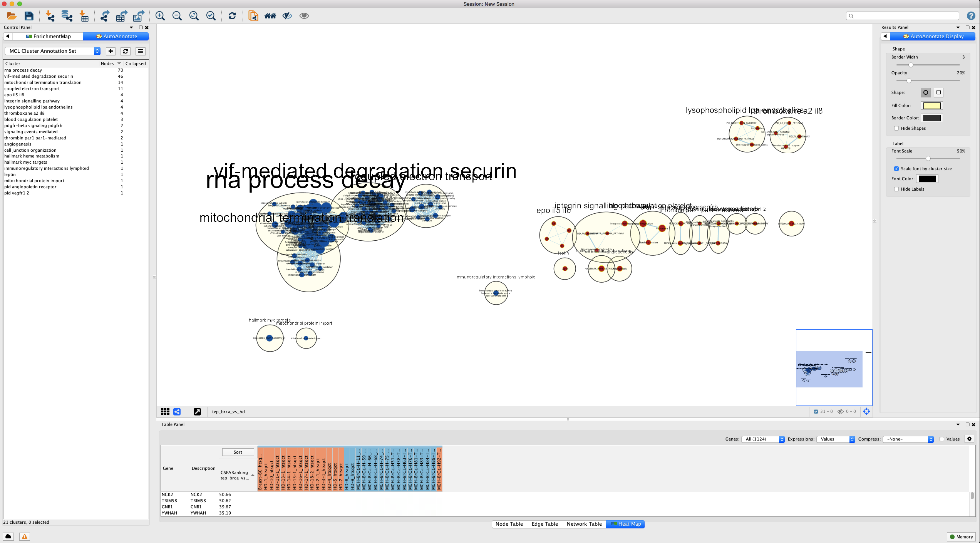980x543 pixels.
Task: Click the Open Session folder icon
Action: click(12, 16)
